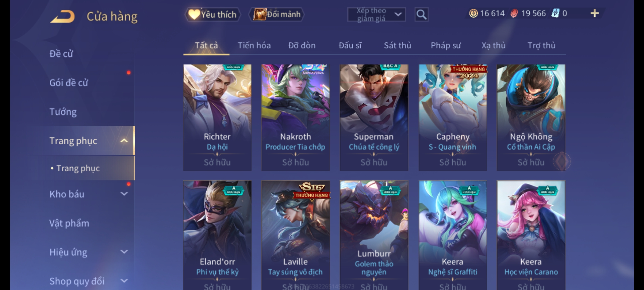Image resolution: width=644 pixels, height=290 pixels.
Task: Switch to the Tiến hóa tab
Action: coord(254,45)
